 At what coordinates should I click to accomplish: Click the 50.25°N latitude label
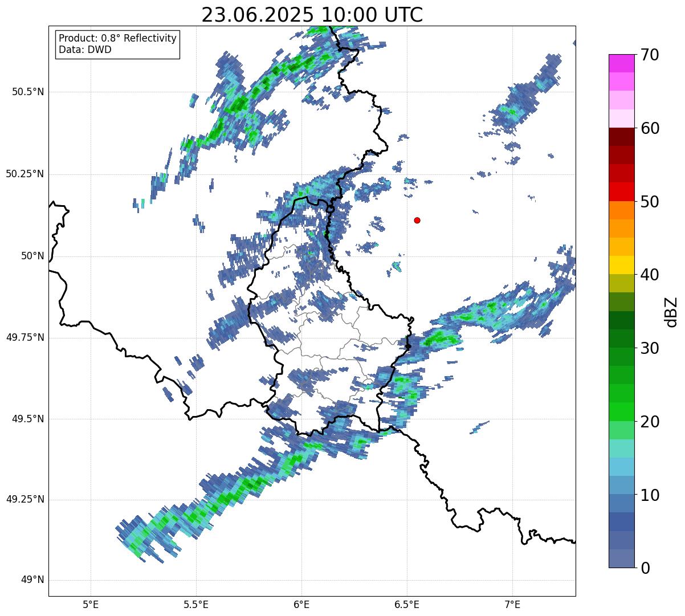click(25, 174)
